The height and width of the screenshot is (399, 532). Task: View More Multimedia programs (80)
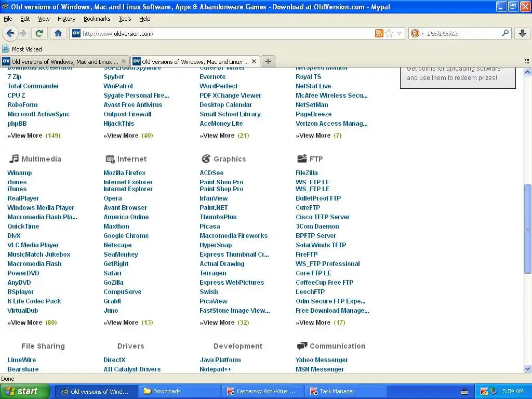click(32, 322)
